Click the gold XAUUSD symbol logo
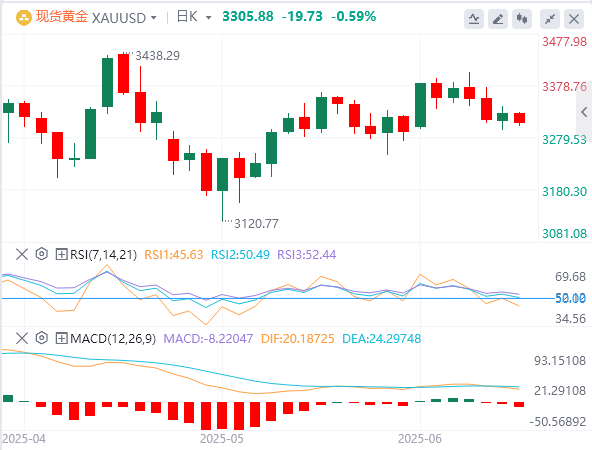The image size is (592, 450). (23, 18)
